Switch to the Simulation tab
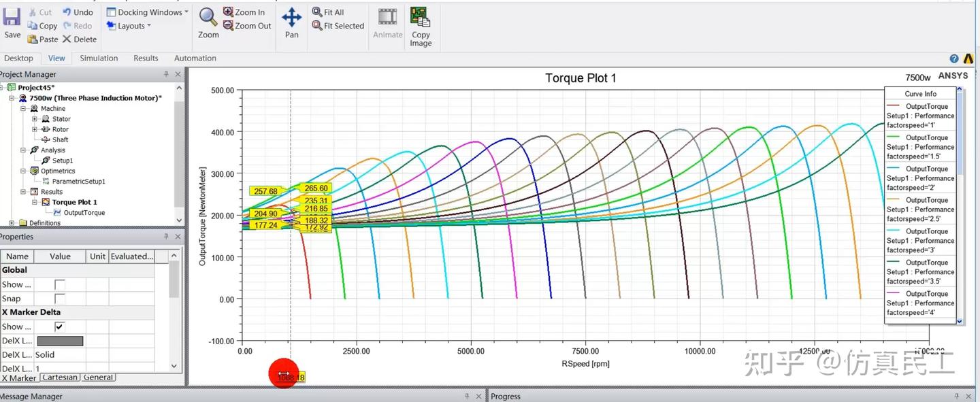The image size is (980, 402). pos(98,58)
